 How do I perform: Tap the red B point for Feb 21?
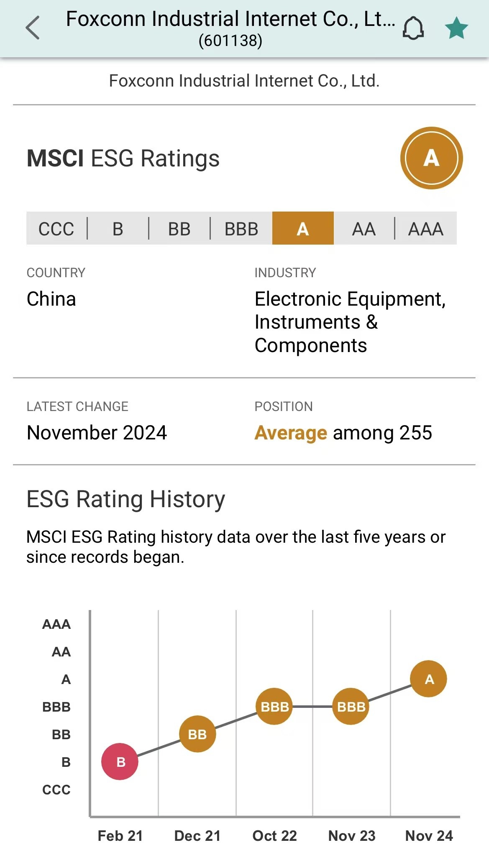pyautogui.click(x=120, y=762)
